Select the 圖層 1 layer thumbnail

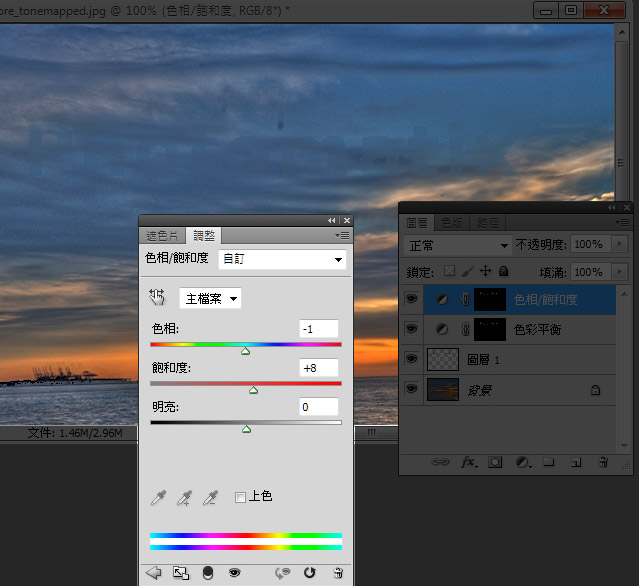click(443, 359)
